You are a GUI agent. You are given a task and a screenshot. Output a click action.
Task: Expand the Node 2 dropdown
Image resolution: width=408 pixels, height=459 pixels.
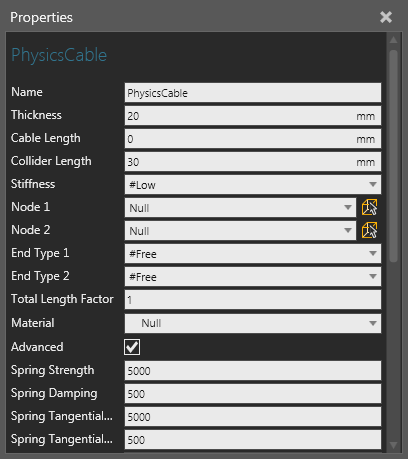pyautogui.click(x=240, y=230)
